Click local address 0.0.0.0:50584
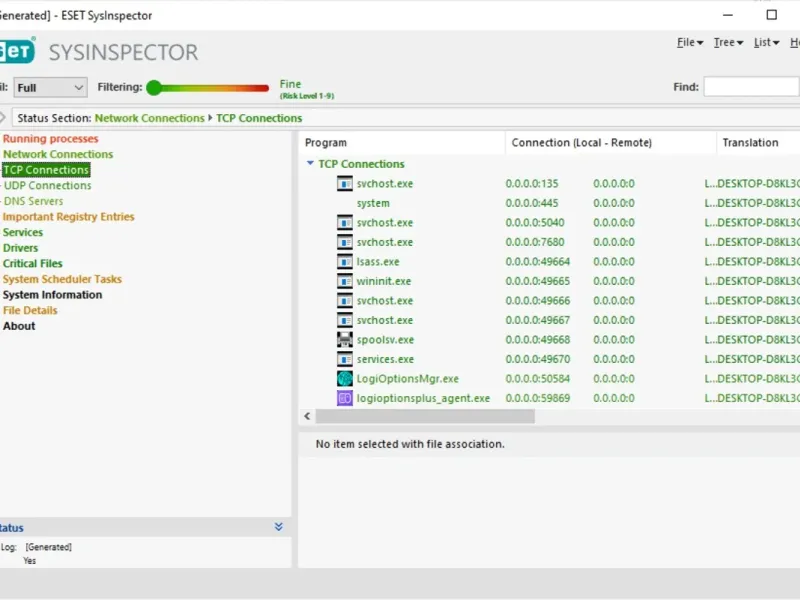 click(x=538, y=379)
